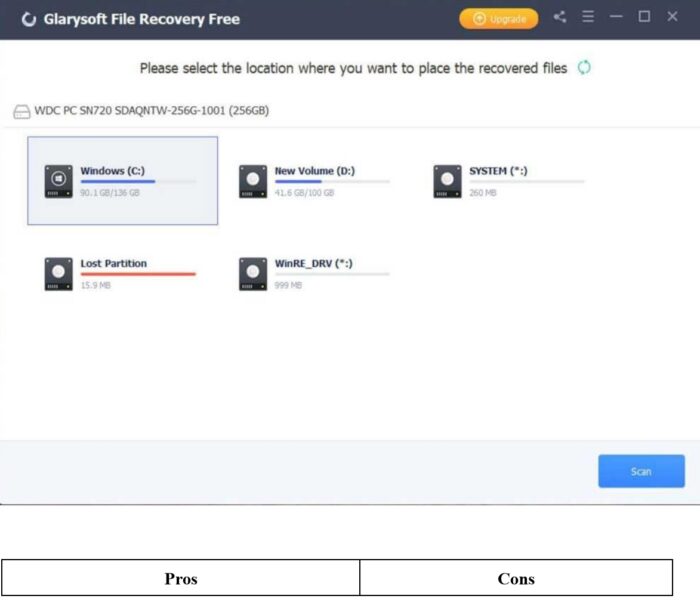
Task: Minimize the Glarysoft window
Action: click(616, 17)
